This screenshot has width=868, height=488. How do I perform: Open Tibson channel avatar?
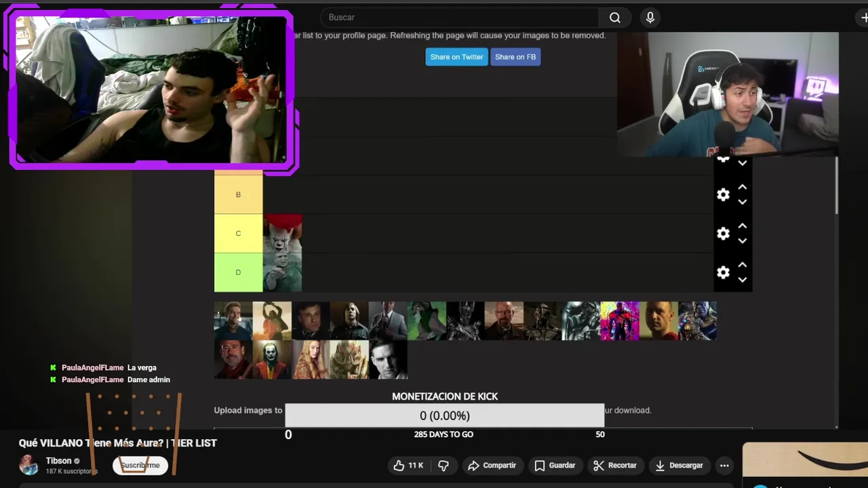[28, 465]
